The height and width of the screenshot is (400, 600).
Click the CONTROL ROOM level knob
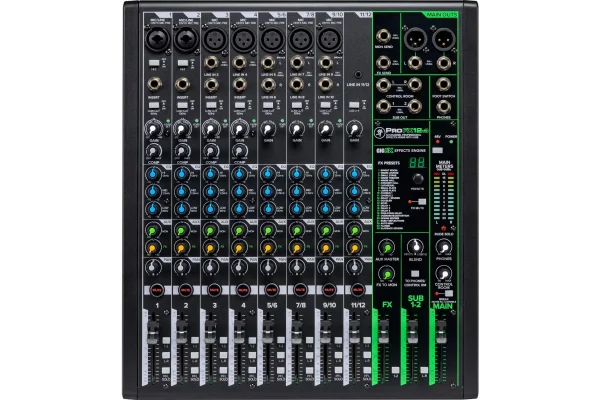[x=444, y=274]
